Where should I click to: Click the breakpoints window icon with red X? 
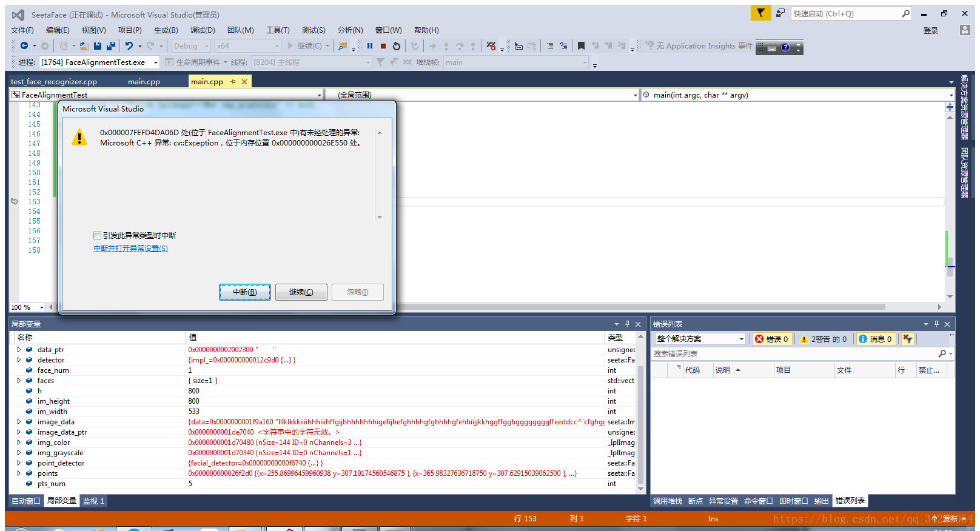491,45
